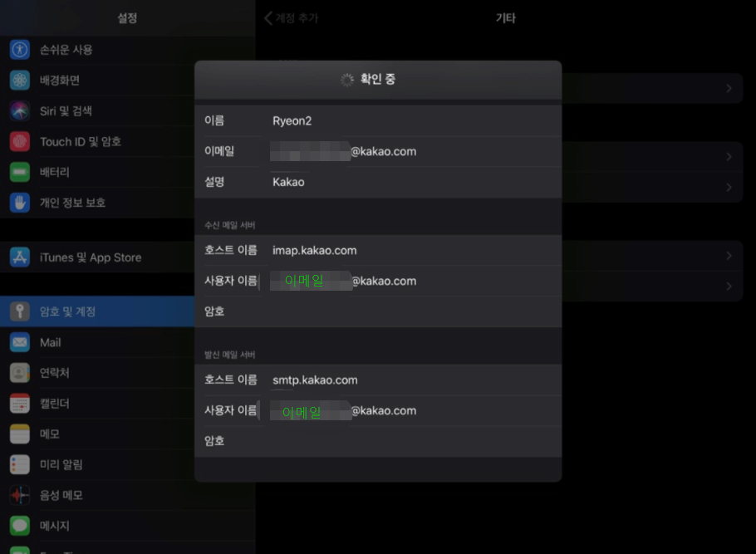756x554 pixels.
Task: Tap the Voice Memos (음성 메모) icon
Action: point(20,495)
